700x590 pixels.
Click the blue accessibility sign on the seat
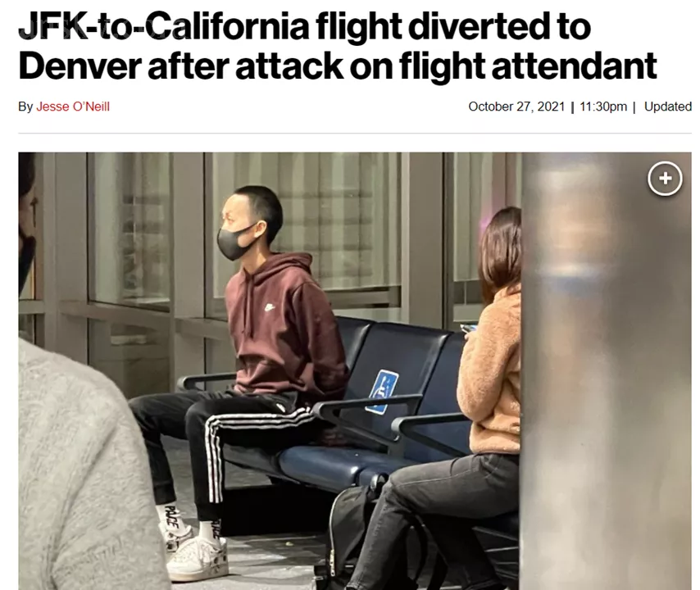point(382,392)
